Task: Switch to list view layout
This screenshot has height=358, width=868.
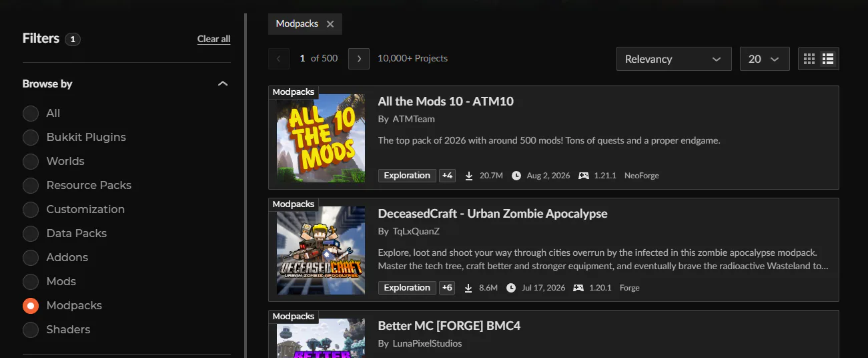Action: tap(829, 59)
